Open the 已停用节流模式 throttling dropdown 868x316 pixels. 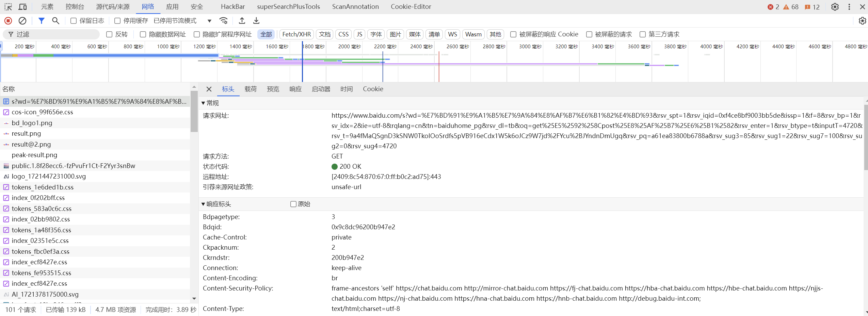click(x=182, y=21)
